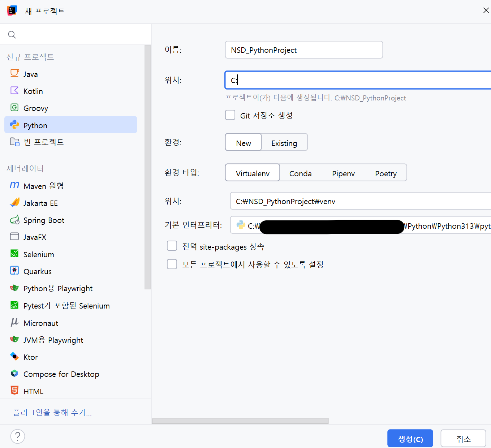Switch to the Existing environment option

[284, 142]
